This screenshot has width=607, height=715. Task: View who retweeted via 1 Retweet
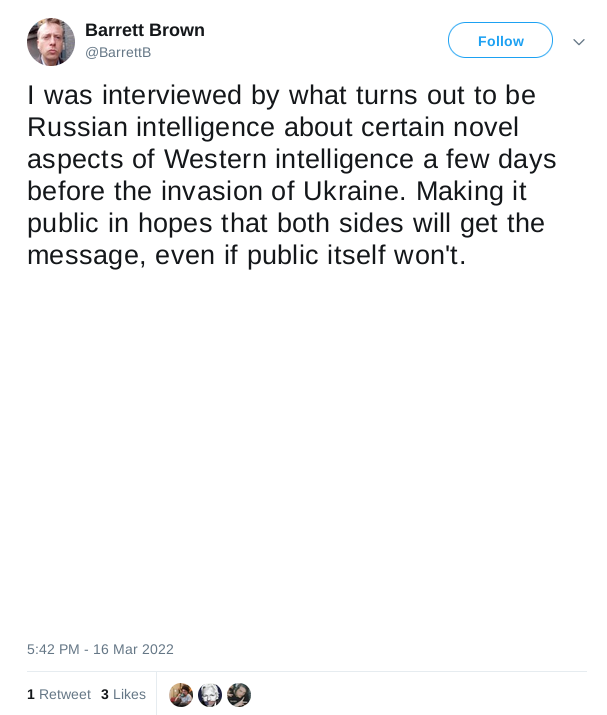click(x=59, y=694)
